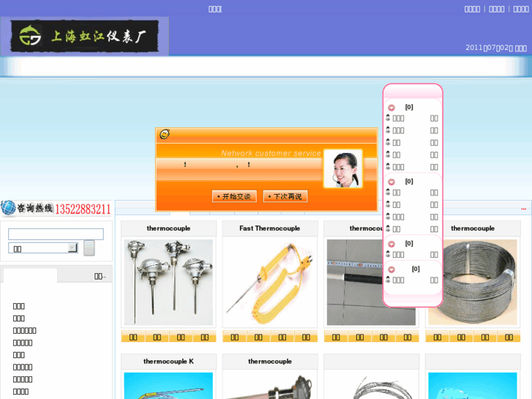Click the middle link in the top-right header
The image size is (532, 399).
pos(497,10)
